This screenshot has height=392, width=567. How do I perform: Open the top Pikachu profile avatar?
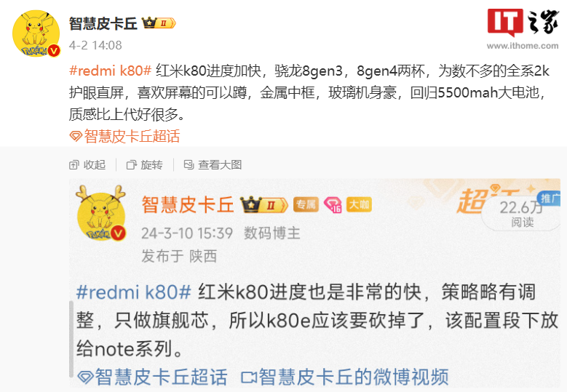coord(36,33)
